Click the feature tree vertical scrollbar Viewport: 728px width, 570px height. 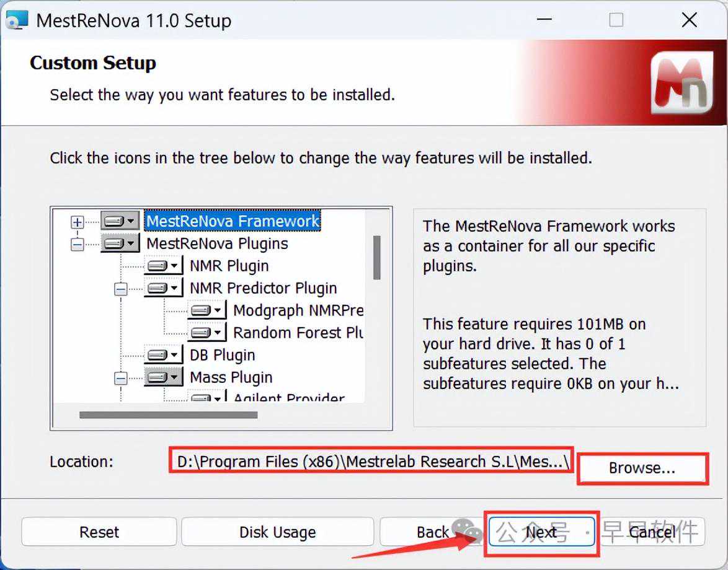(376, 257)
